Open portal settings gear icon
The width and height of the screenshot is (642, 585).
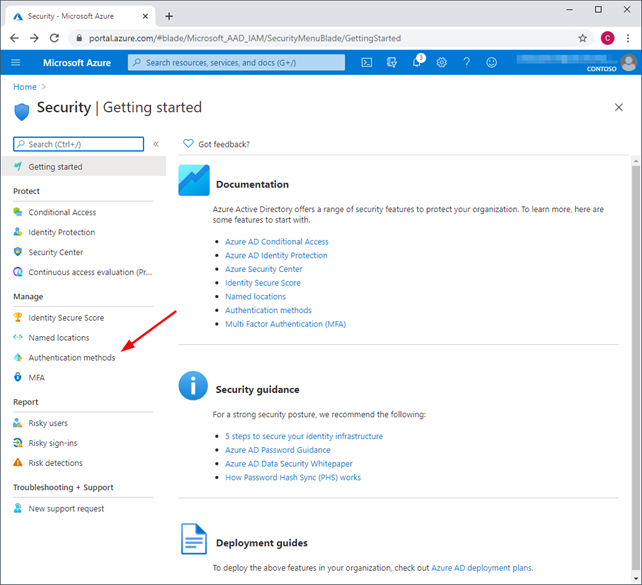point(441,62)
